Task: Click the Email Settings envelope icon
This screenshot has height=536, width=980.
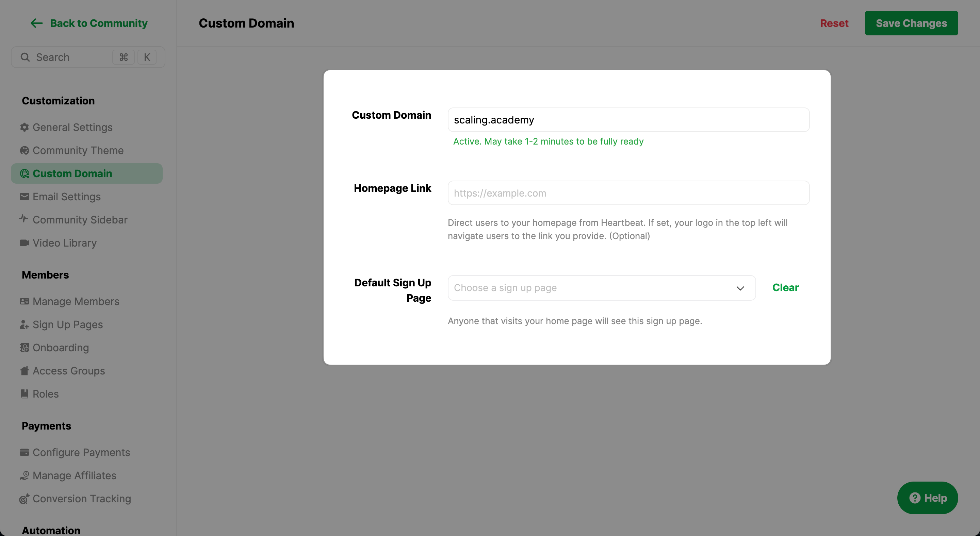Action: (24, 197)
